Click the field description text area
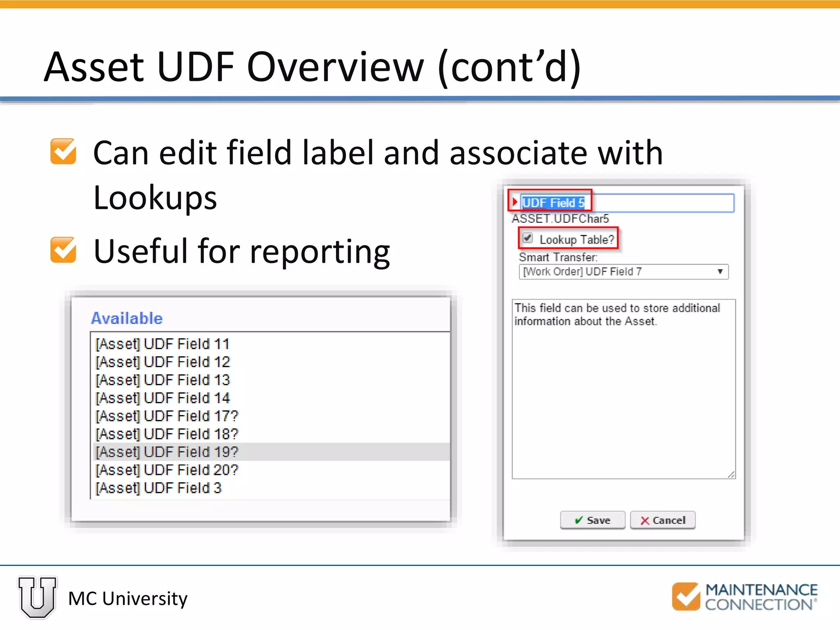The image size is (840, 630). [623, 389]
